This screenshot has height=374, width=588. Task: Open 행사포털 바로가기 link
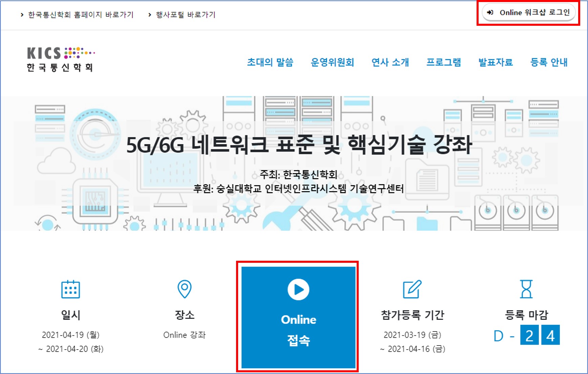[185, 15]
